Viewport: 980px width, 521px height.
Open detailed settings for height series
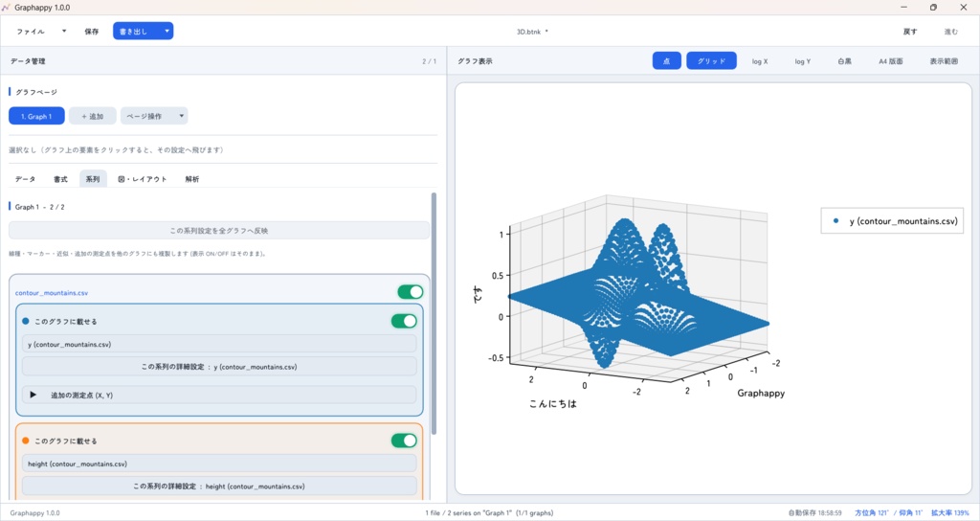219,486
